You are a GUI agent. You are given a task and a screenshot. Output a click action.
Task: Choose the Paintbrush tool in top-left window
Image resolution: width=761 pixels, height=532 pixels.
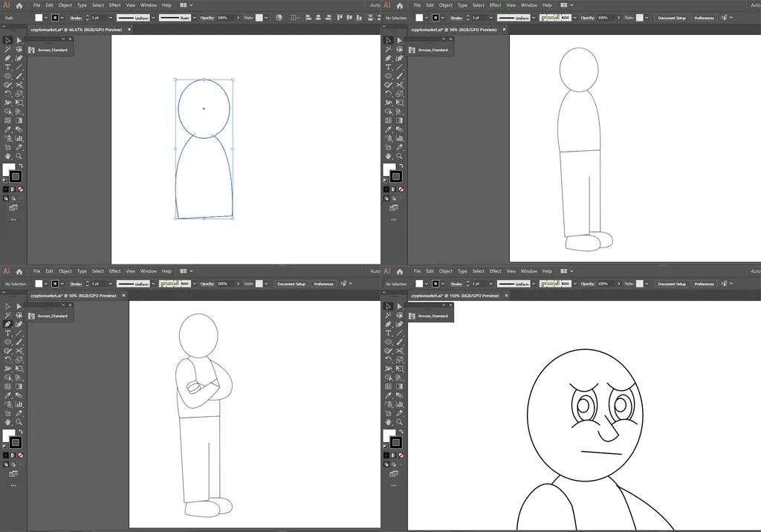(19, 76)
